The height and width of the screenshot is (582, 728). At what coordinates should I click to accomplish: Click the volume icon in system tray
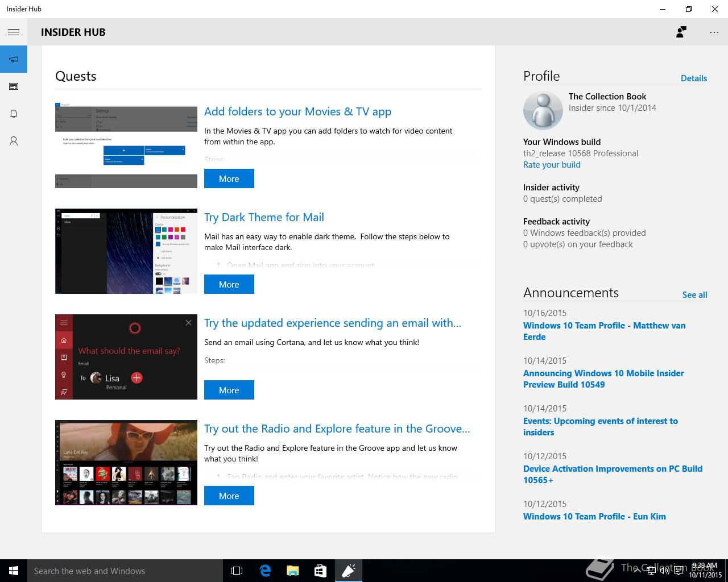point(665,571)
